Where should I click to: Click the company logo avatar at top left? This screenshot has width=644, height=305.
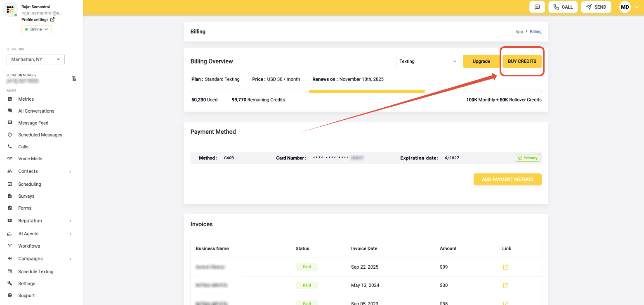10,9
